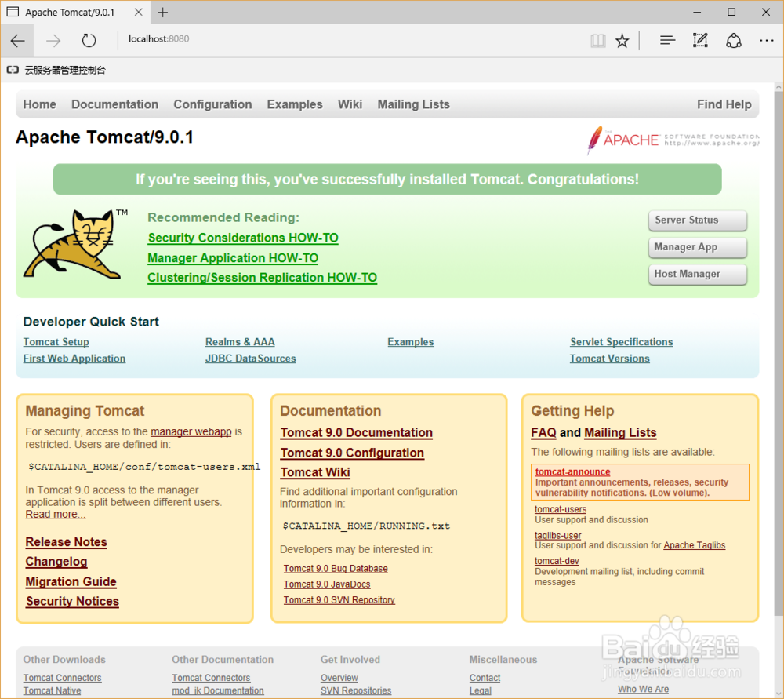Open JDBC DataSources link
The image size is (784, 699).
[x=251, y=359]
